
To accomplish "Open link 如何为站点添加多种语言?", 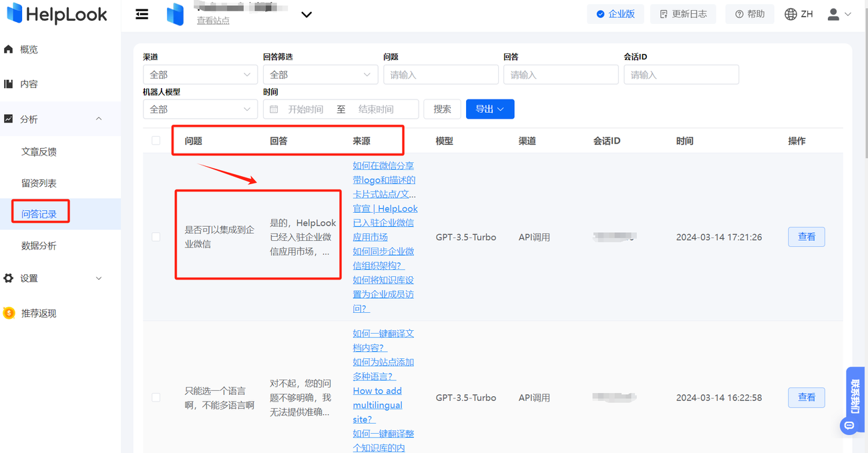I will click(x=383, y=369).
